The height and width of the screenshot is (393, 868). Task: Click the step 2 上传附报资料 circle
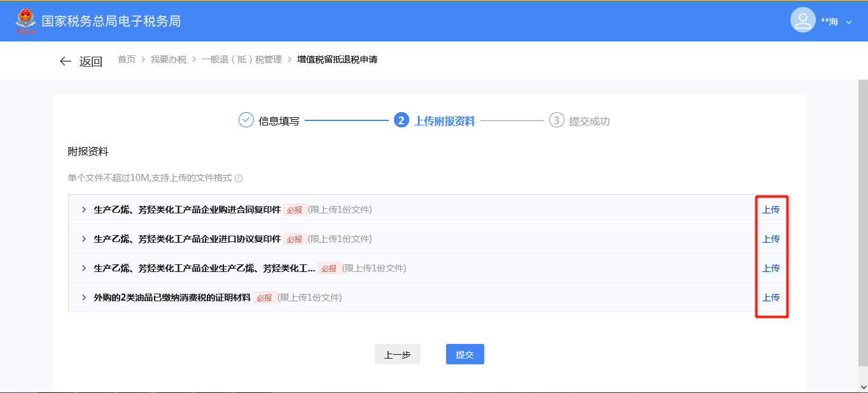[401, 120]
